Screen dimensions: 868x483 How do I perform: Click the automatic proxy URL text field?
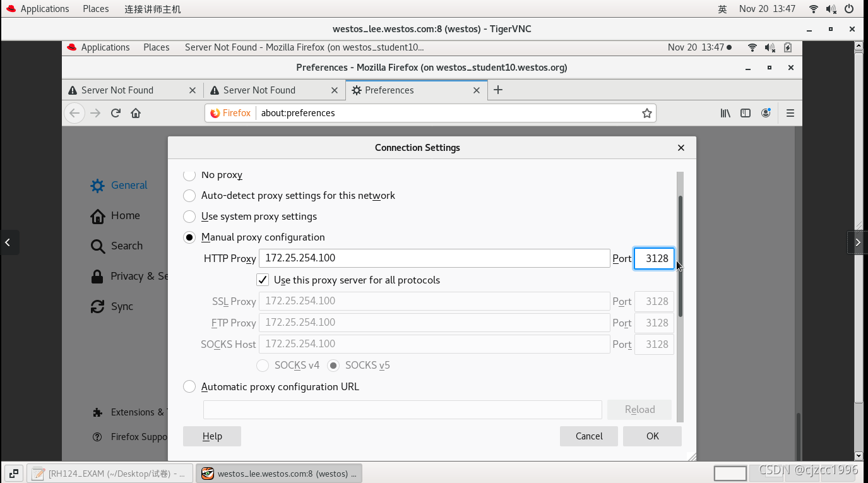point(403,410)
